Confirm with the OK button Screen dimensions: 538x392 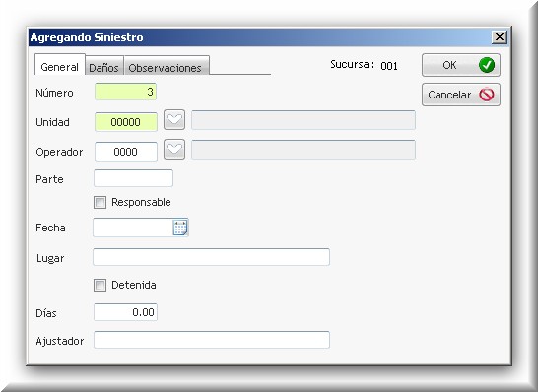(461, 65)
